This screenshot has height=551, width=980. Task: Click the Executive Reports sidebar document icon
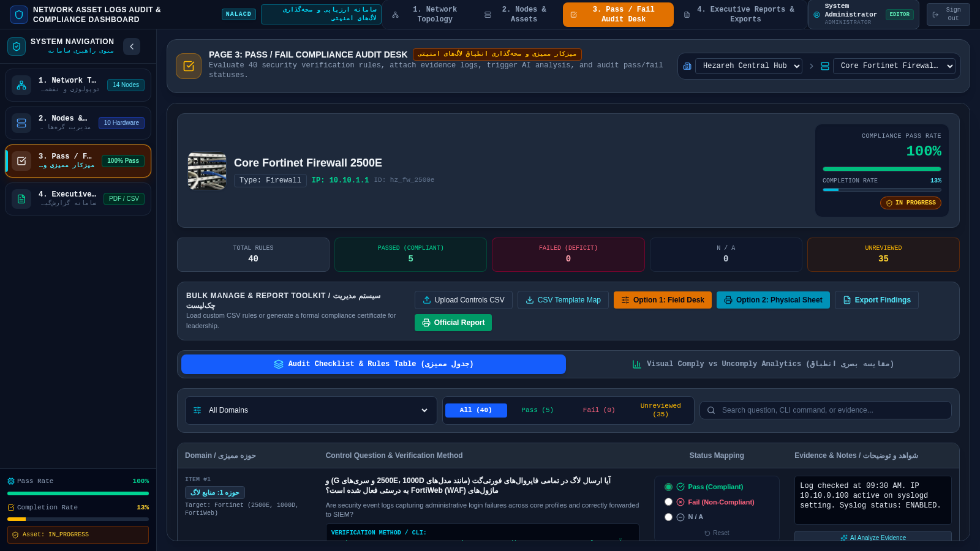pos(21,199)
